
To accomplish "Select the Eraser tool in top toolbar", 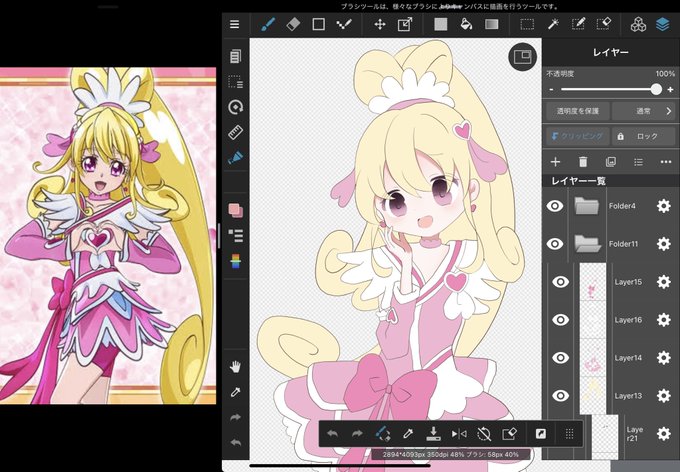I will click(293, 24).
